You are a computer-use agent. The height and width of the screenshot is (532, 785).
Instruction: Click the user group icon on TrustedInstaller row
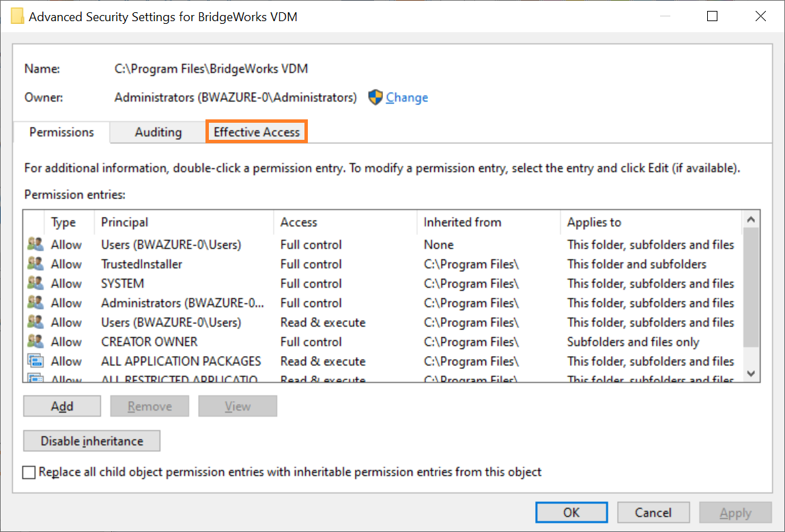click(35, 263)
